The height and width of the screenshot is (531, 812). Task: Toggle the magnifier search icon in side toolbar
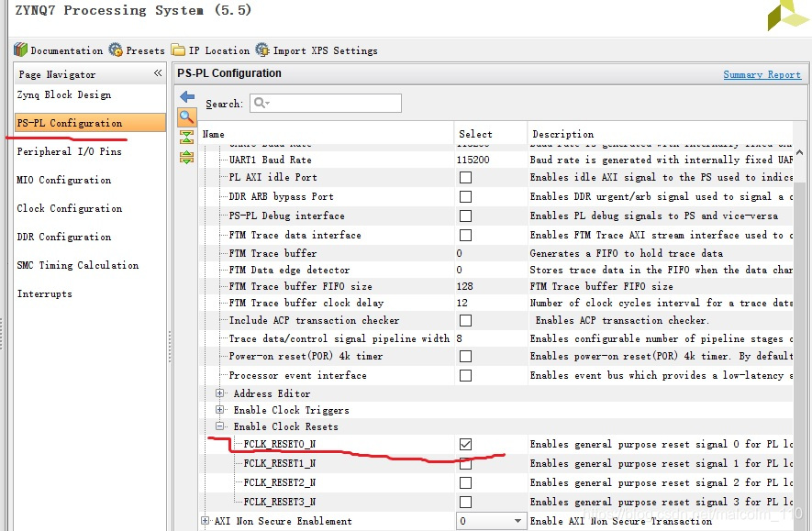pyautogui.click(x=187, y=117)
